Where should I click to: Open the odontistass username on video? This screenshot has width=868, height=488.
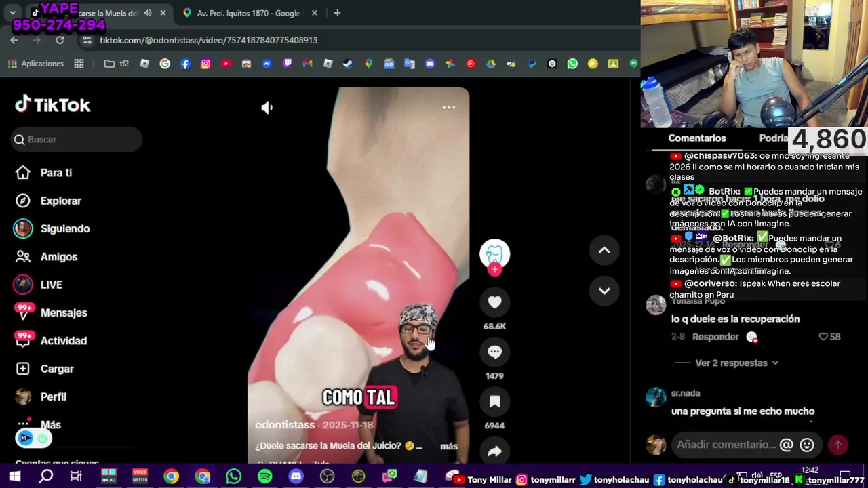[x=285, y=425]
